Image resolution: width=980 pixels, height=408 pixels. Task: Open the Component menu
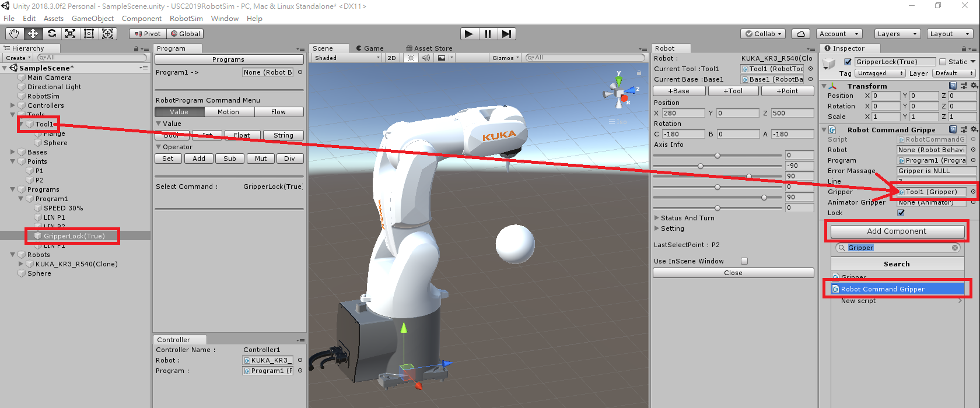(142, 19)
